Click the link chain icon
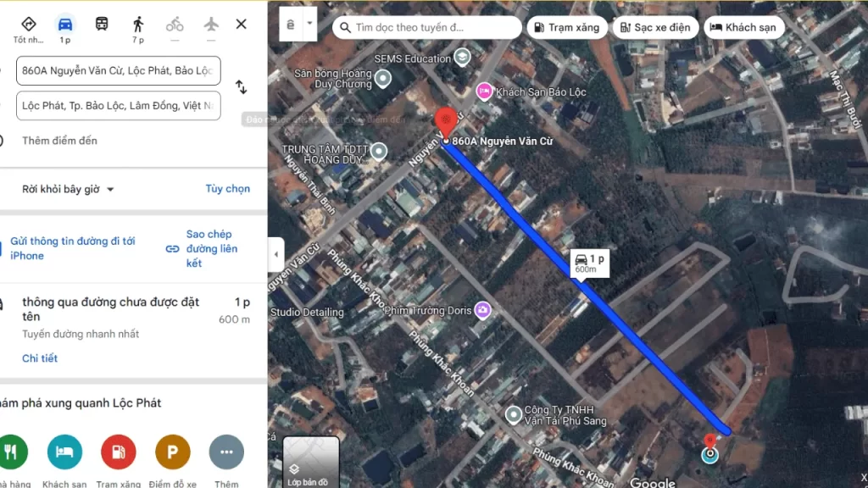Screen dimensions: 868x488 (x=172, y=249)
